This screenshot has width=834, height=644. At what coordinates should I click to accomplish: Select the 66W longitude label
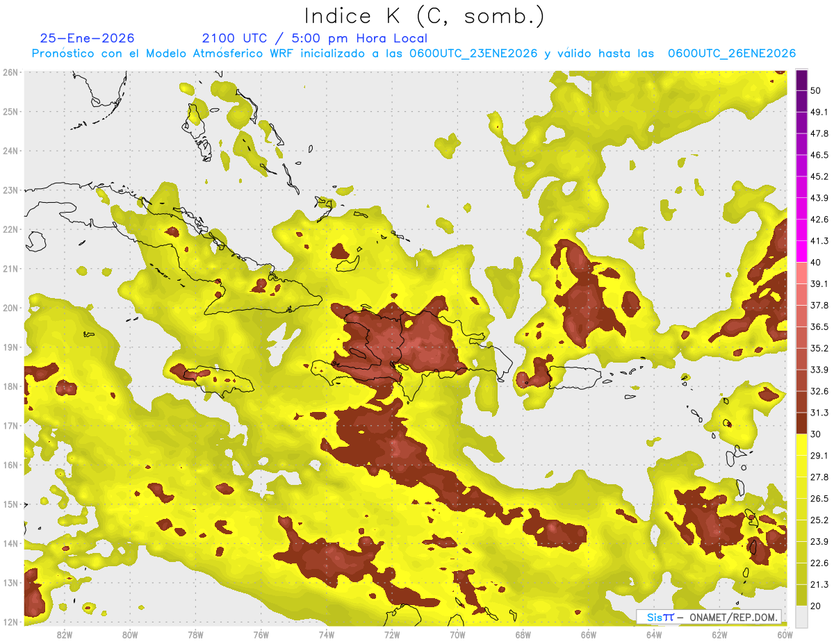589,634
